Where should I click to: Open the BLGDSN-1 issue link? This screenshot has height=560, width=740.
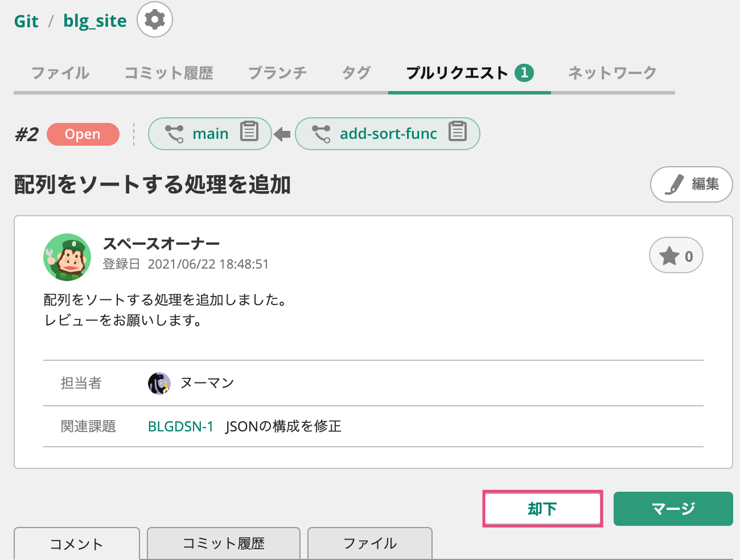pos(181,426)
